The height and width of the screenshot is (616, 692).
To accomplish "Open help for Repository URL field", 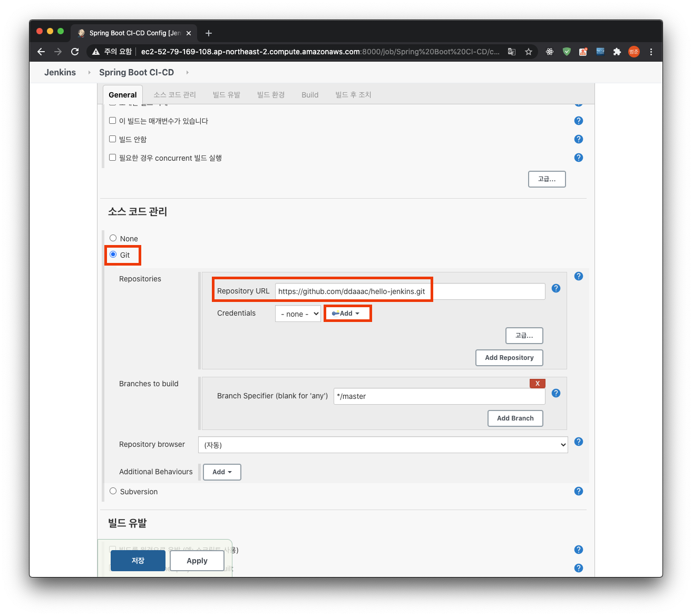I will (x=556, y=288).
